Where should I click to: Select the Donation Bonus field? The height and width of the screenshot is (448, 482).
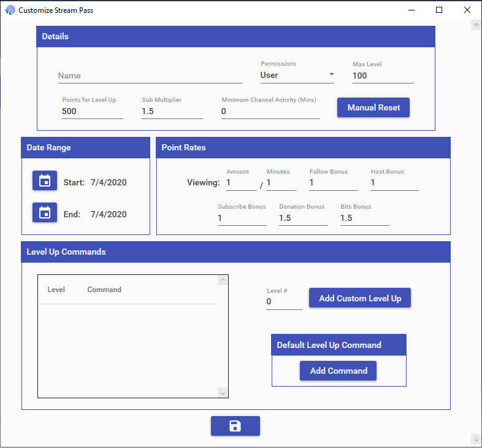(303, 218)
